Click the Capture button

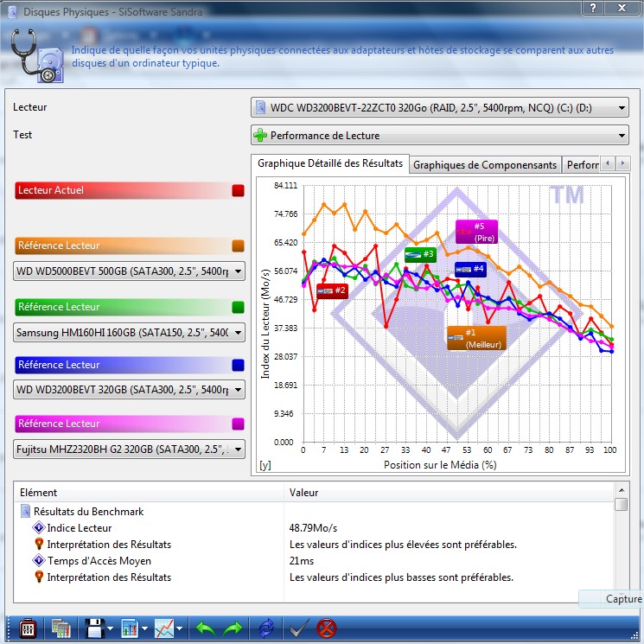pyautogui.click(x=611, y=599)
